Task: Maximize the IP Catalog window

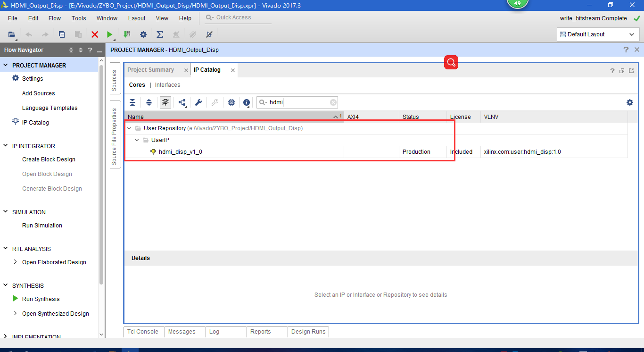Action: pos(631,71)
